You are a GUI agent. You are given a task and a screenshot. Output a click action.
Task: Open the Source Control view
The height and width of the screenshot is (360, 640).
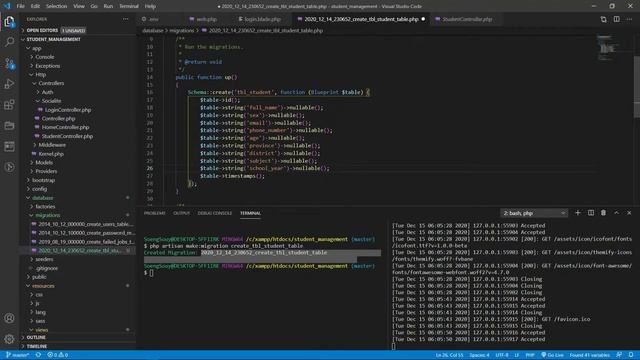(x=9, y=63)
